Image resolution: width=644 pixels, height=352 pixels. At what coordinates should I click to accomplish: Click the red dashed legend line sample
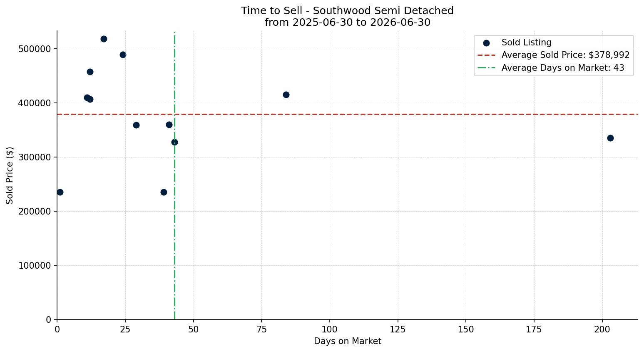486,55
